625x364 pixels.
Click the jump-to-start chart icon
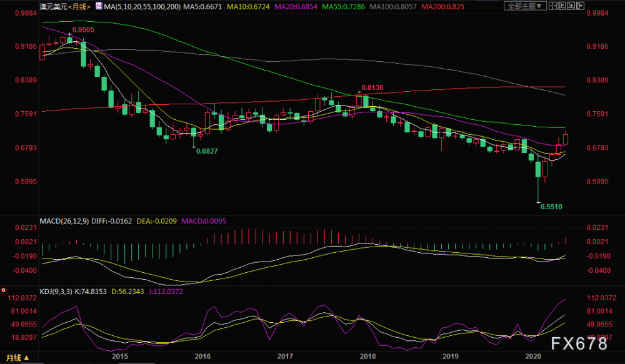click(562, 6)
